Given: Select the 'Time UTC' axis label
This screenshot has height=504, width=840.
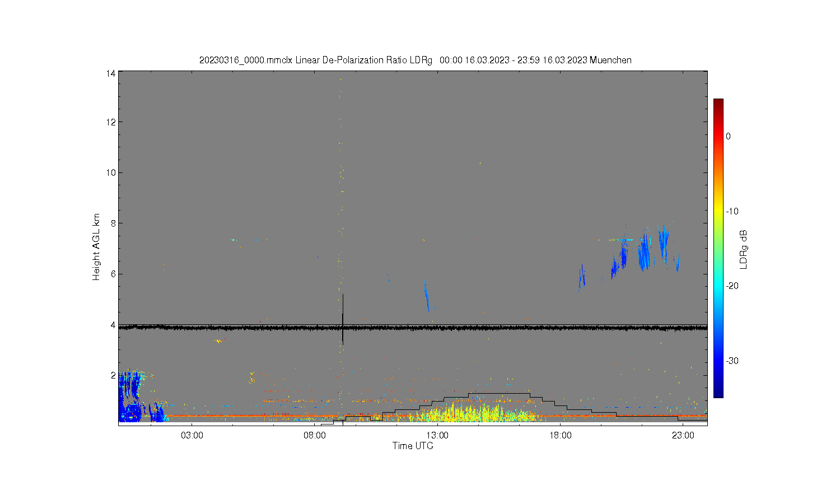Looking at the screenshot, I should (413, 446).
